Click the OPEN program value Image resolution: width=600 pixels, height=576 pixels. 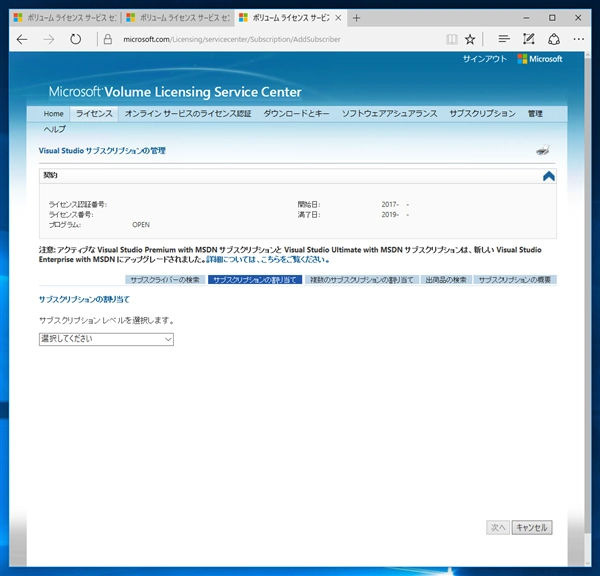click(x=141, y=225)
